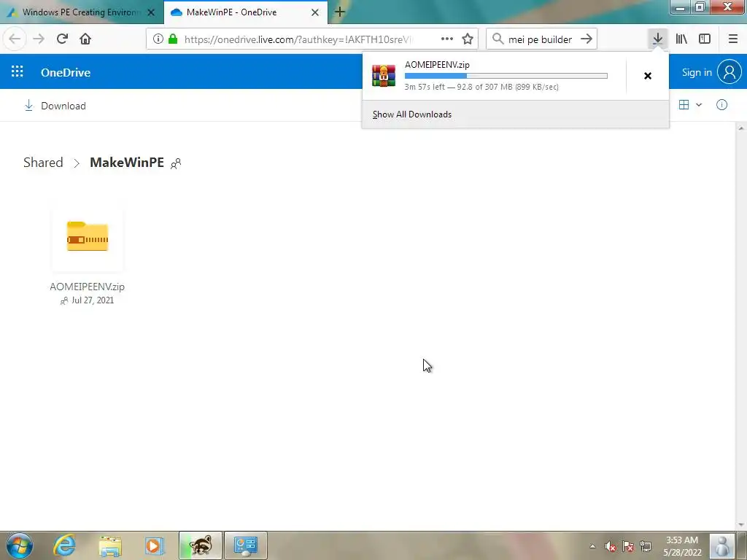Image resolution: width=747 pixels, height=560 pixels.
Task: Click the download progress bar
Action: pyautogui.click(x=506, y=76)
